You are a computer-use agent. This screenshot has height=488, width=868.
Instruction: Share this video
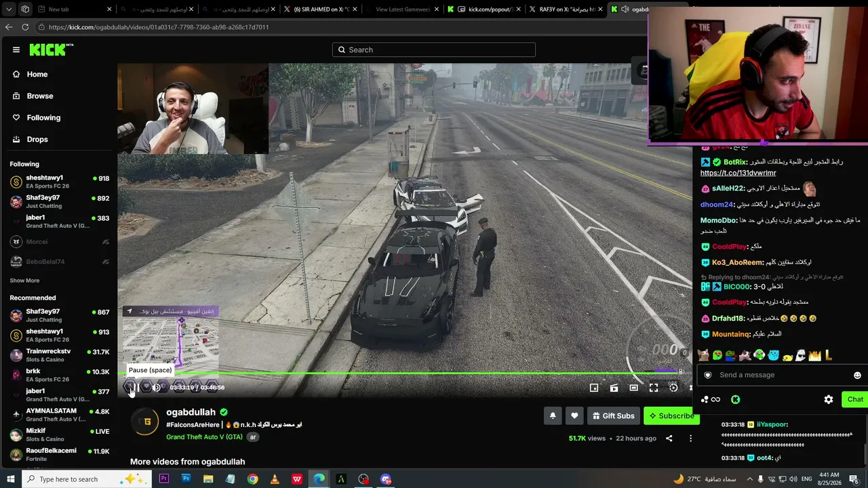pyautogui.click(x=669, y=439)
